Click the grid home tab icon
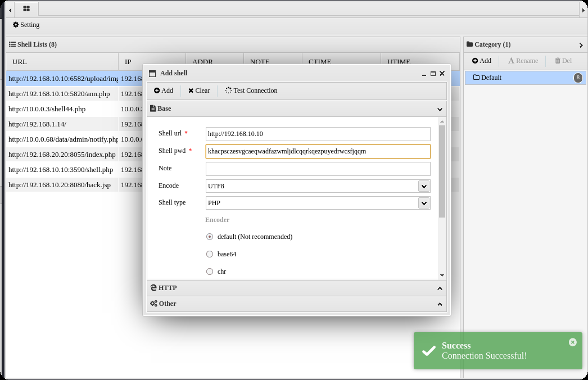588x380 pixels. [x=26, y=8]
